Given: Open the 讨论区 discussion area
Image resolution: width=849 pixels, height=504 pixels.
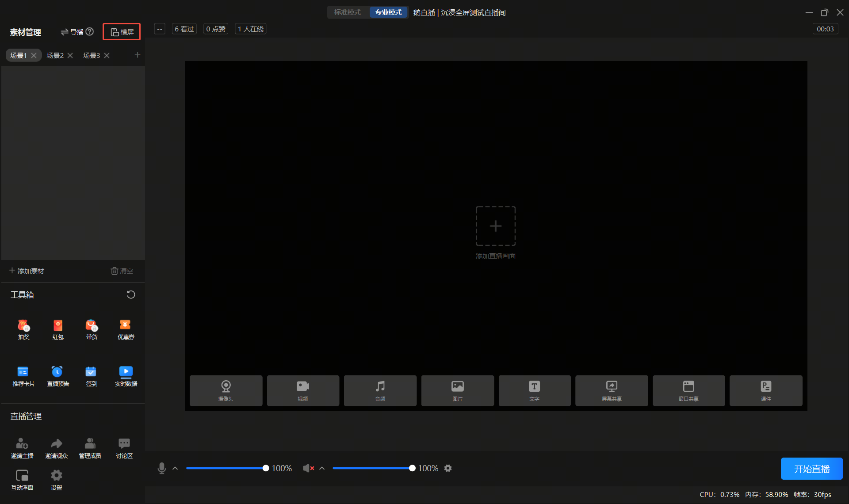Looking at the screenshot, I should 124,448.
